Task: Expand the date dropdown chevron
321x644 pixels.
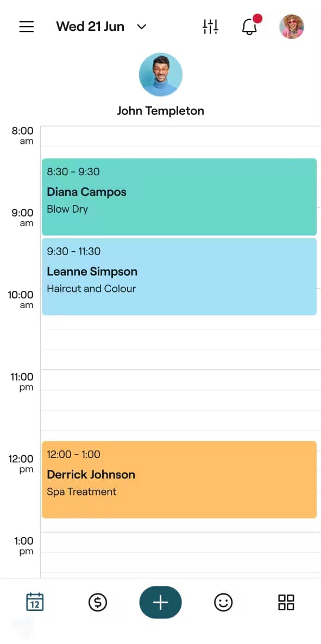Action: point(141,27)
